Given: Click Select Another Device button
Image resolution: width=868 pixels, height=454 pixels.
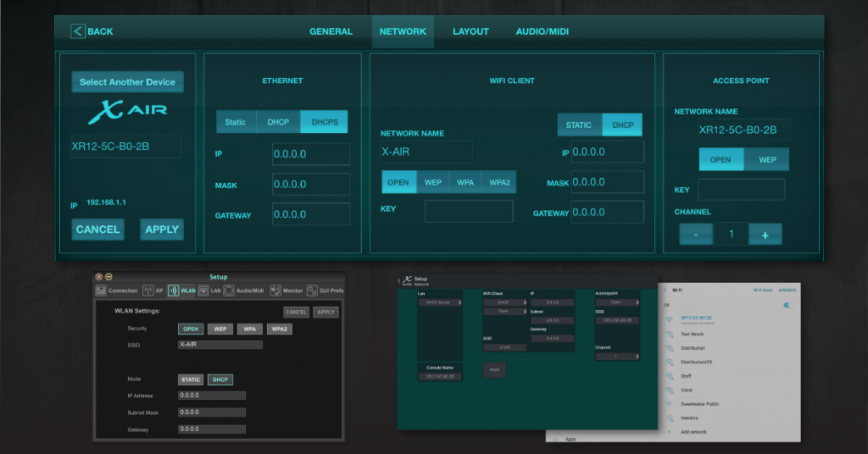Looking at the screenshot, I should 127,82.
